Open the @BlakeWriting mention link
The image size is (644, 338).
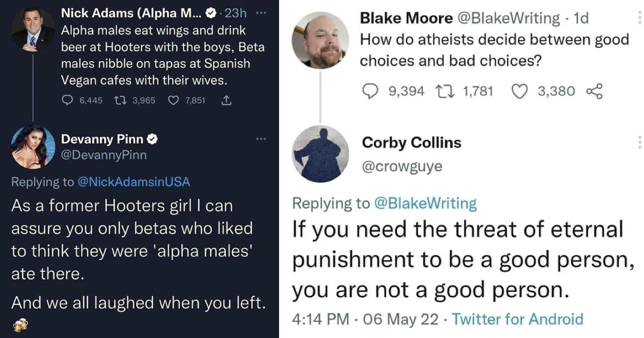[425, 203]
